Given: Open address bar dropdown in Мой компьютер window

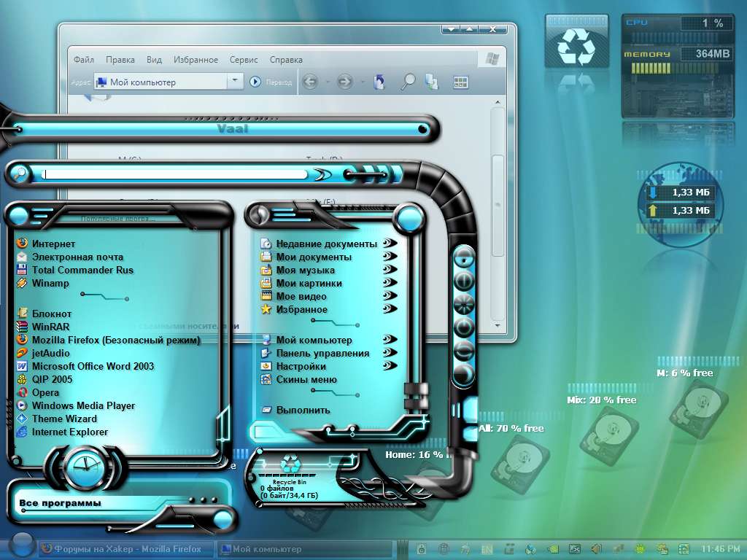Looking at the screenshot, I should [234, 82].
